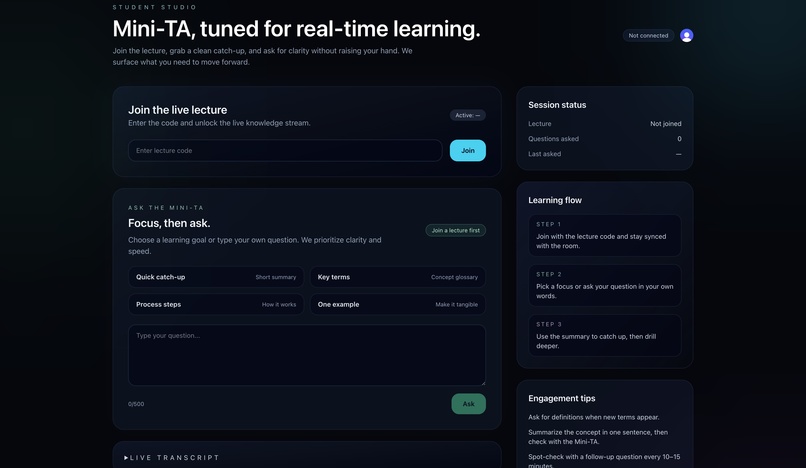The width and height of the screenshot is (806, 468).
Task: Click the 'Not joined' lecture status value
Action: click(x=666, y=123)
